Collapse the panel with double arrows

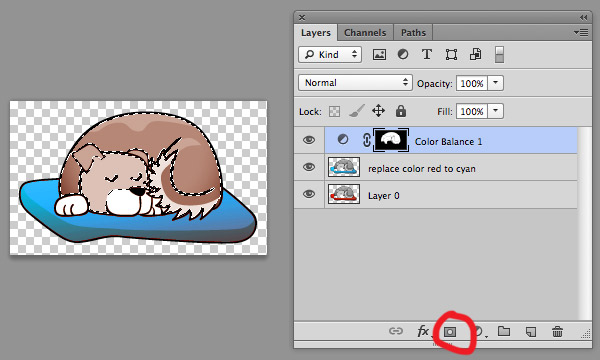coord(583,17)
